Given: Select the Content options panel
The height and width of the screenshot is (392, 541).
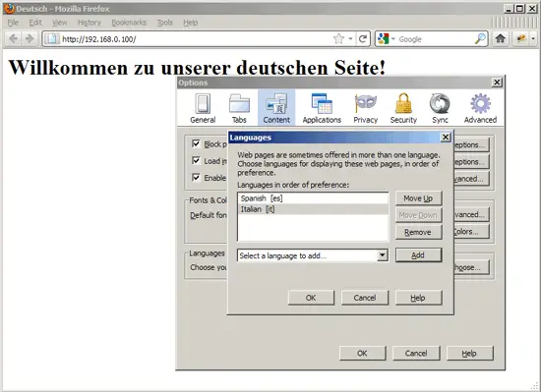Looking at the screenshot, I should click(276, 108).
